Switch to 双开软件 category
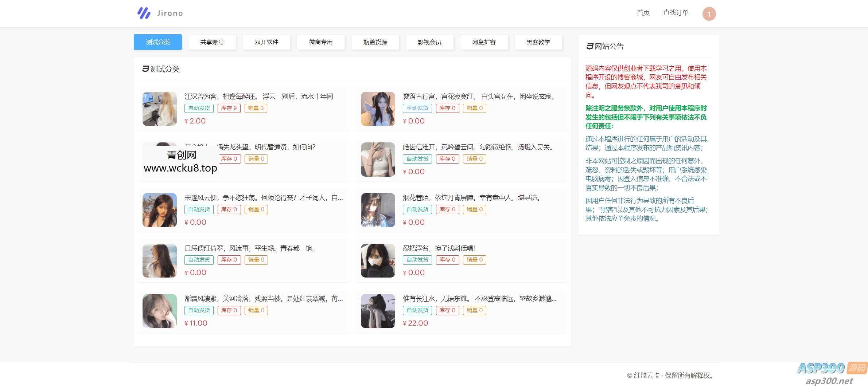 [266, 42]
